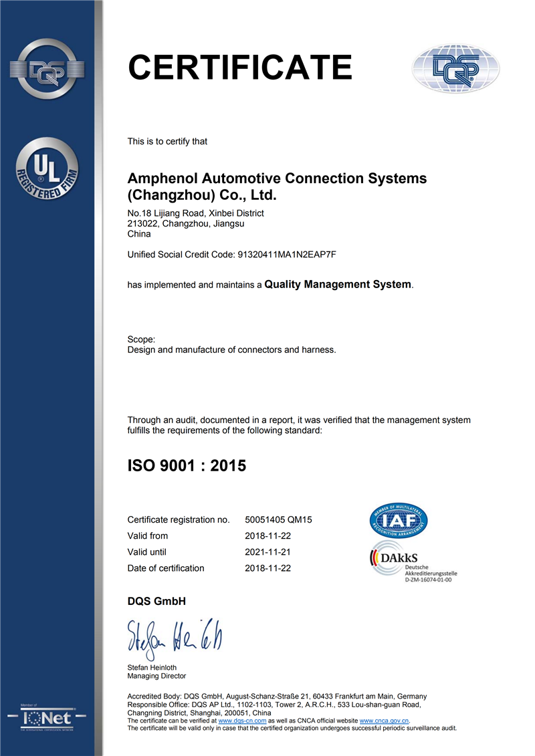Click the "This is to certify that" line
This screenshot has width=535, height=756.
pyautogui.click(x=167, y=141)
